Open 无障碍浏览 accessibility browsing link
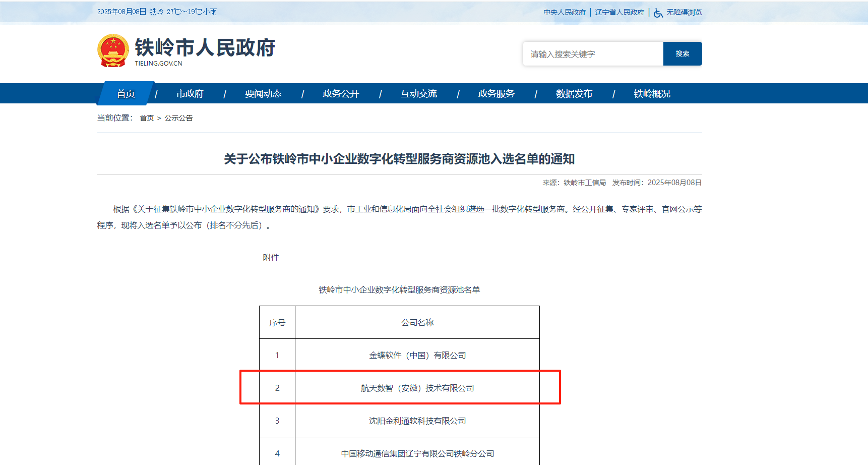 [684, 12]
